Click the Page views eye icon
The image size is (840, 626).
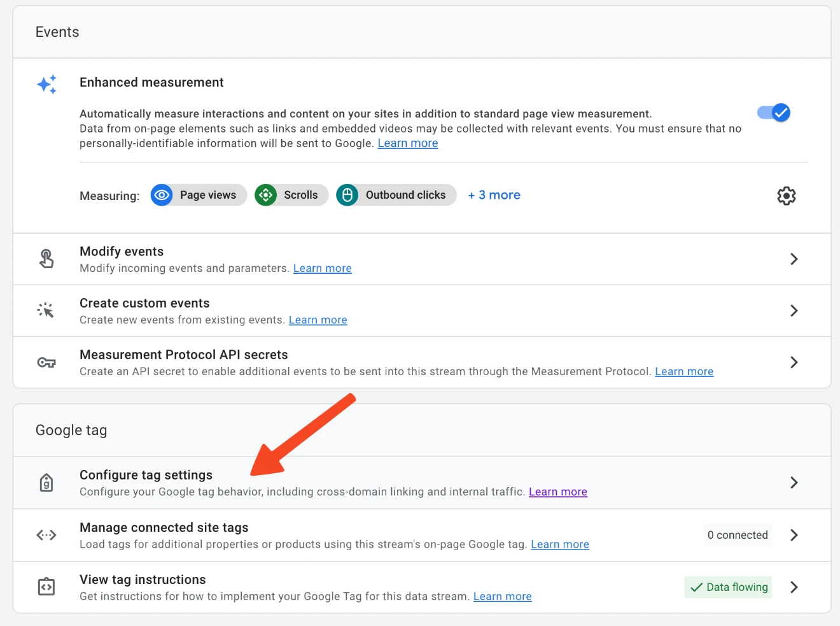click(x=162, y=195)
